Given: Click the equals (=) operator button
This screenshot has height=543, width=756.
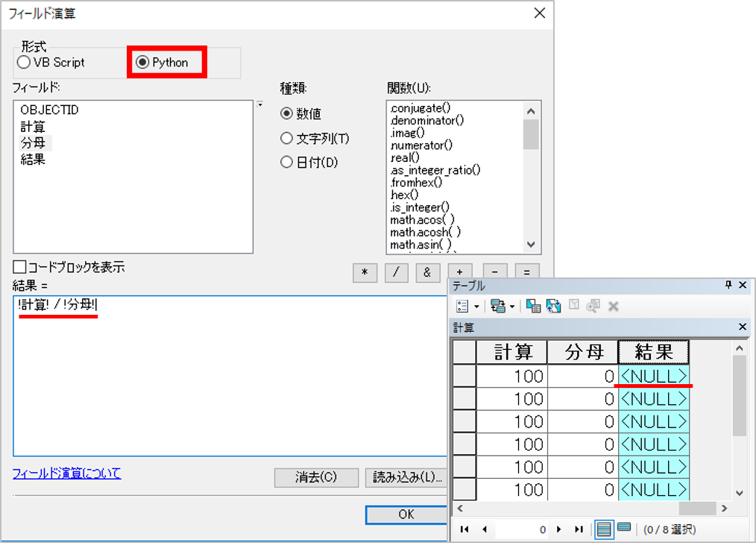Looking at the screenshot, I should (527, 271).
